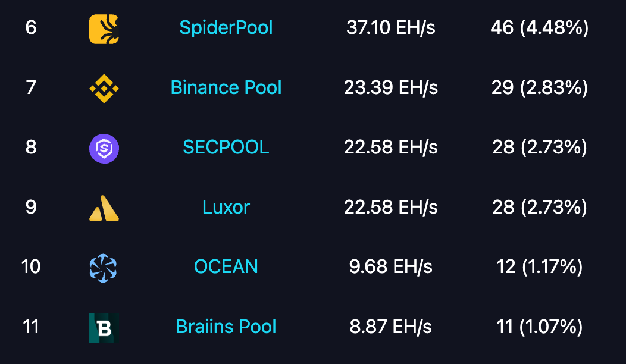Viewport: 626px width, 364px height.
Task: Select the 23.39 EH/s hashrate value
Action: [391, 87]
